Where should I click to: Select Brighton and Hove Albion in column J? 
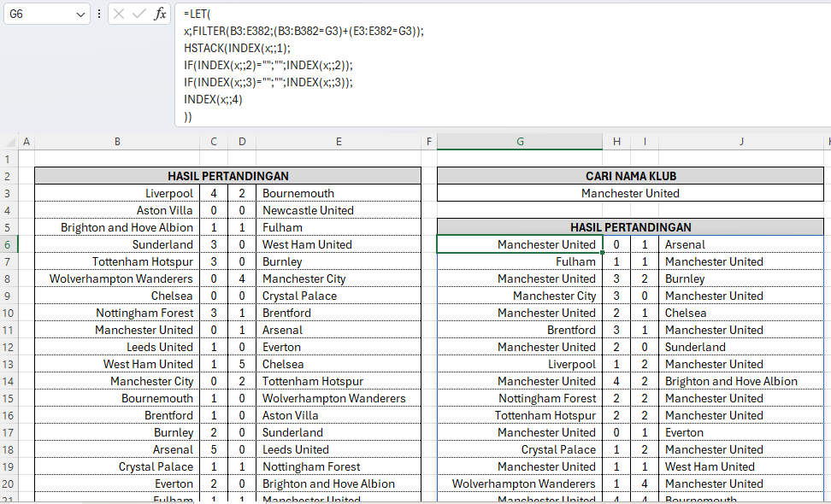741,381
